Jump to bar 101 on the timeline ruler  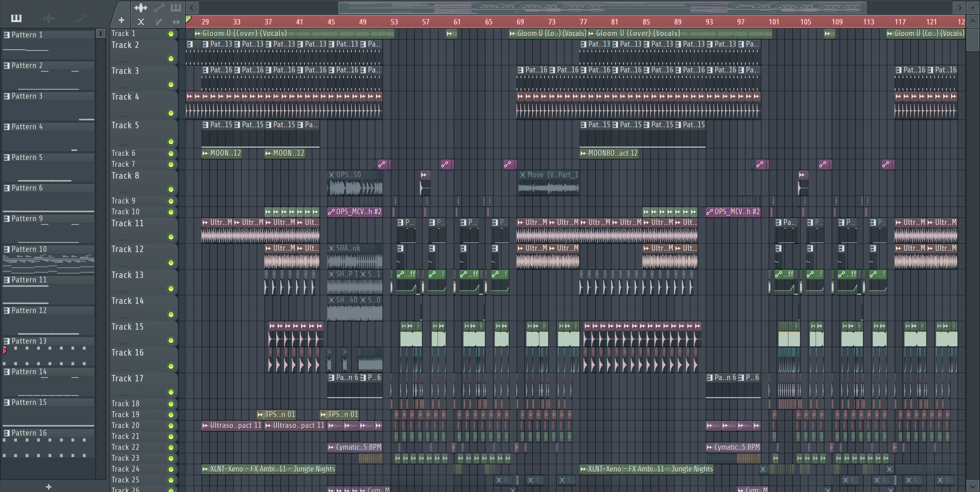click(774, 22)
